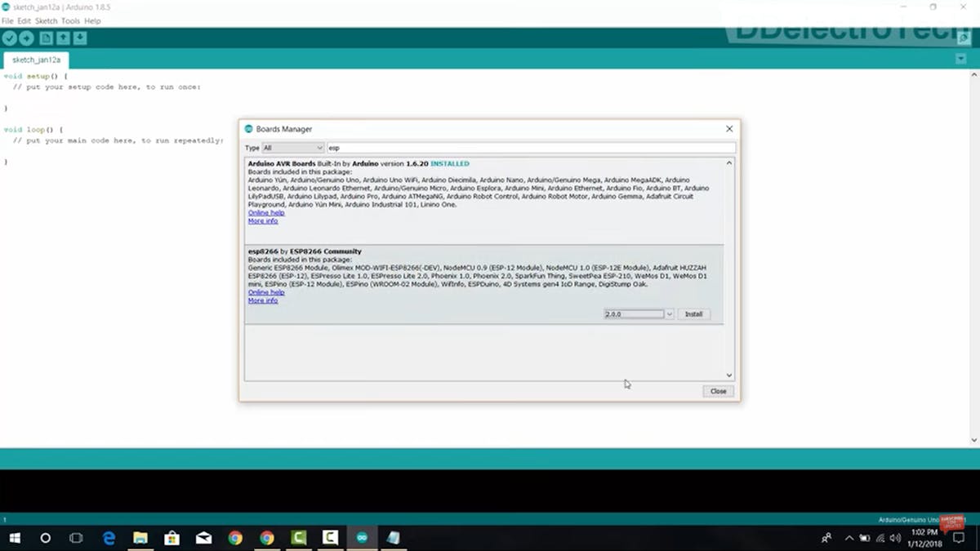
Task: Open Online help link for Arduino AVR Boards
Action: 266,213
